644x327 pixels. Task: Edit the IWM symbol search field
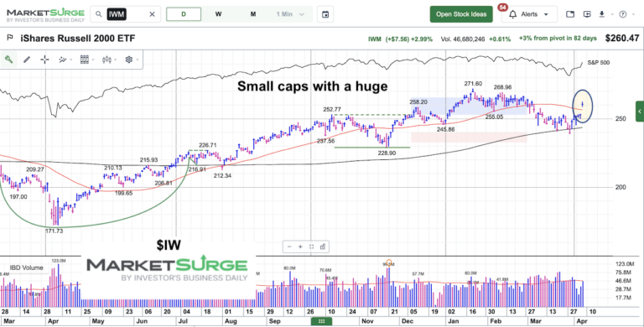pyautogui.click(x=126, y=14)
